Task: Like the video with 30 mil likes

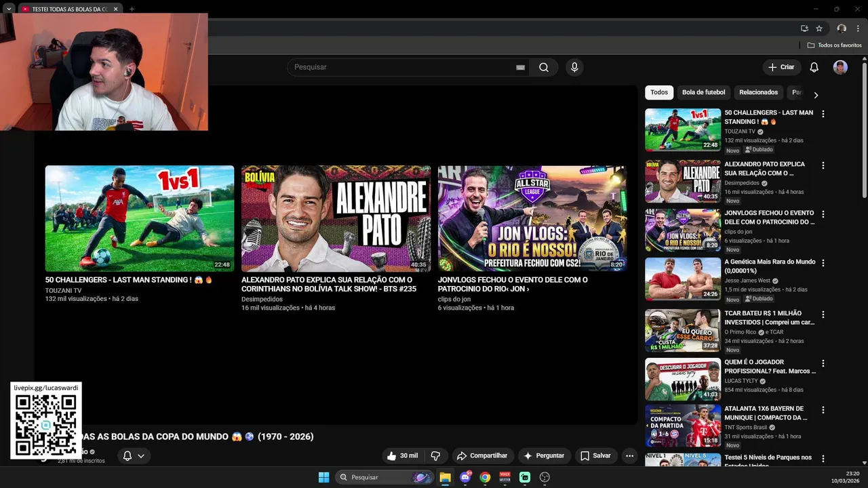Action: (402, 455)
